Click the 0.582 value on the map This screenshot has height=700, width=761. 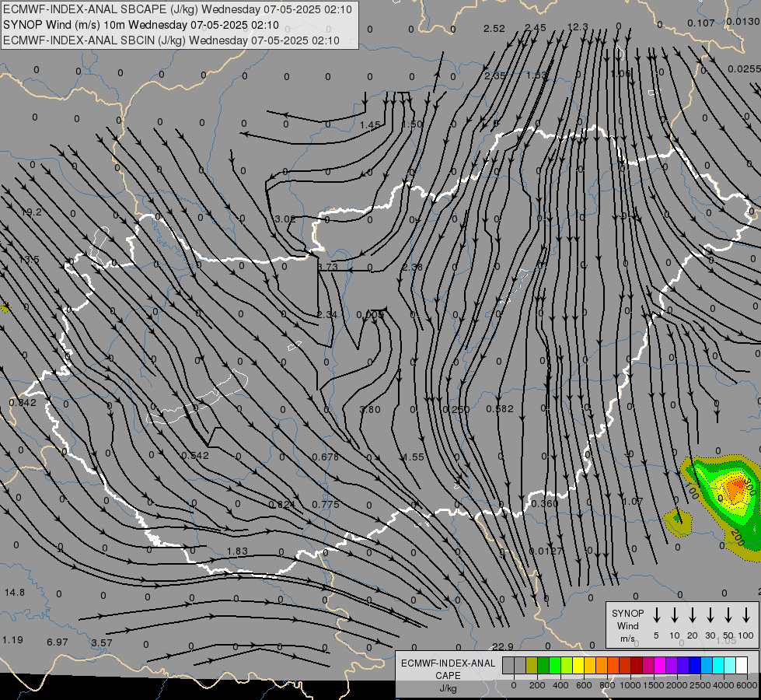[500, 409]
